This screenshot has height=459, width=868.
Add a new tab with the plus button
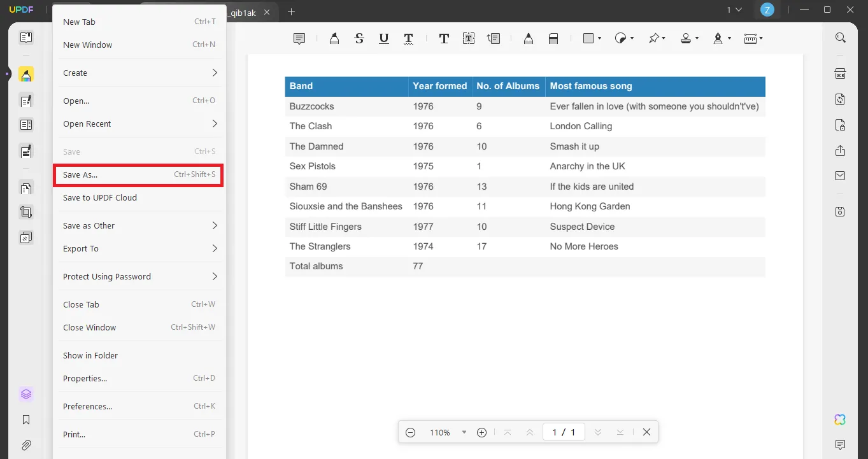(x=291, y=12)
